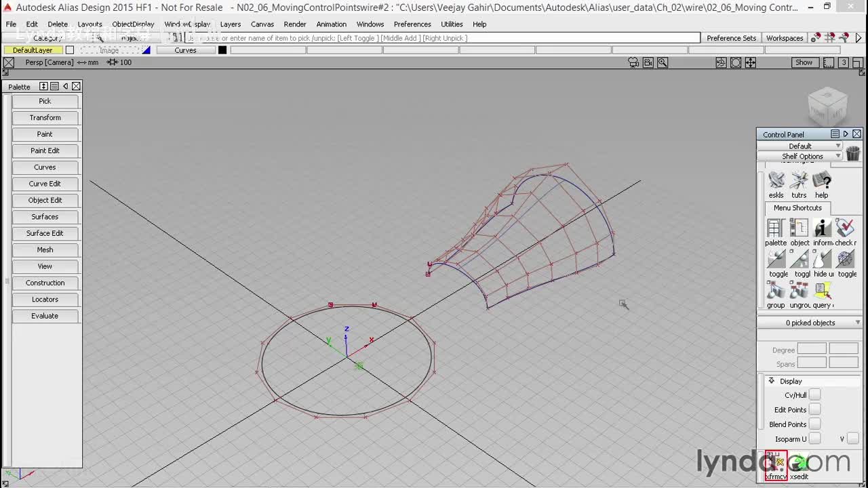Open the Surface Edit palette tab
The width and height of the screenshot is (868, 488).
45,233
